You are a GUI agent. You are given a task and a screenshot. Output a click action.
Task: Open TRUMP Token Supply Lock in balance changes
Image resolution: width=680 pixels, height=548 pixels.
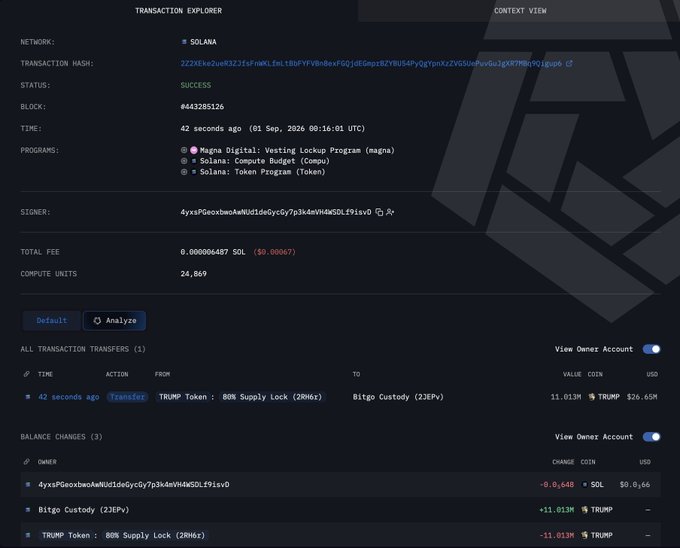(x=123, y=535)
